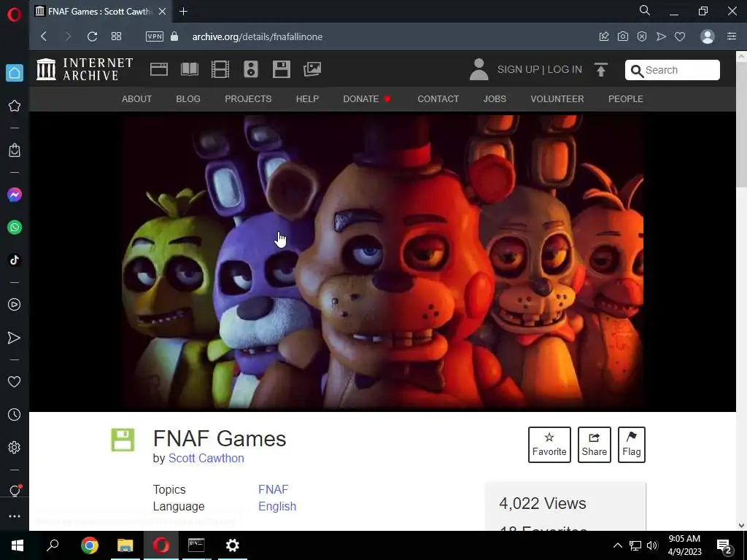747x560 pixels.
Task: Open the FNAF topic link
Action: tap(273, 489)
